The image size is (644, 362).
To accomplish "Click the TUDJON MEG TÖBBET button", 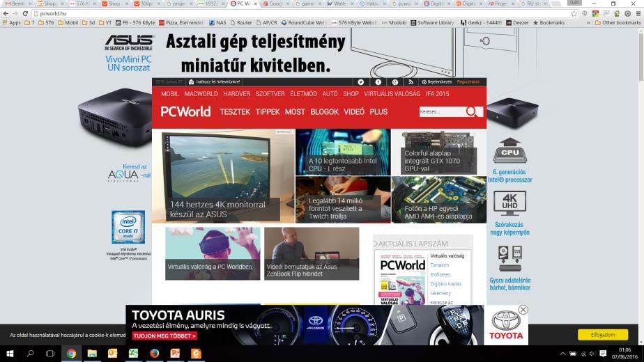I will click(x=164, y=336).
